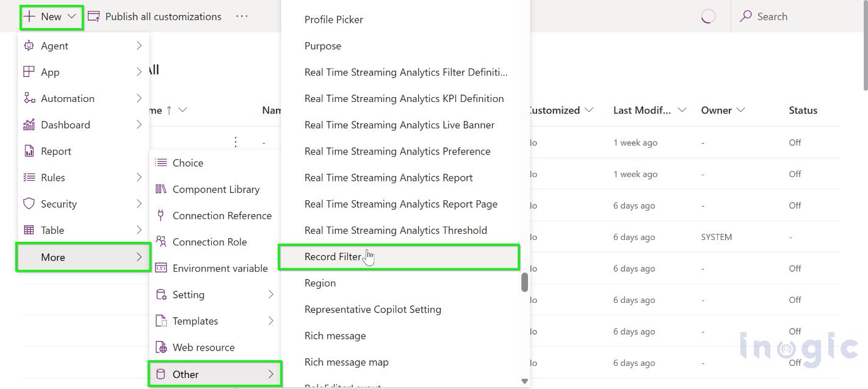Choose Real Time Streaming Analytics Report Page
Screen dimensions: 868x389
point(401,204)
